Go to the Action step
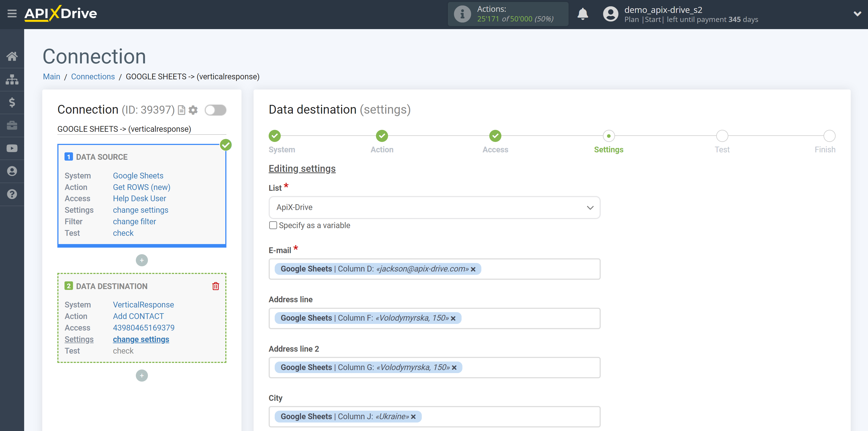The image size is (868, 431). click(382, 136)
